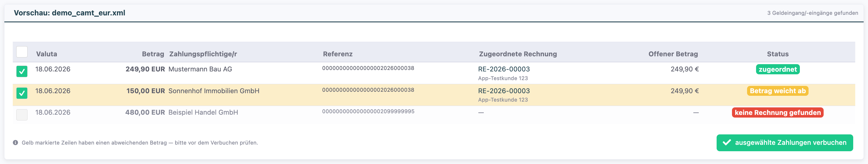This screenshot has height=164, width=868.
Task: Click RE-2026-00003 in Sonnenhof Immobilien row
Action: (504, 91)
